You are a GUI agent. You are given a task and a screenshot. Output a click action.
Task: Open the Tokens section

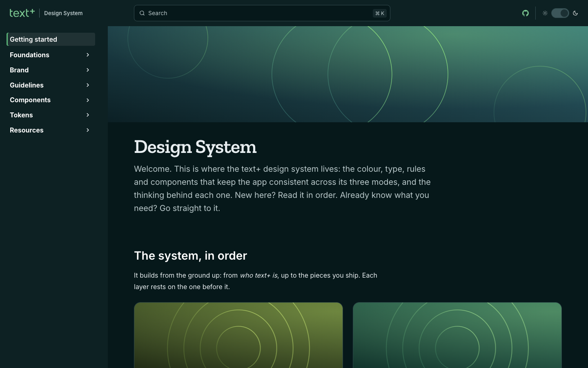click(x=21, y=115)
